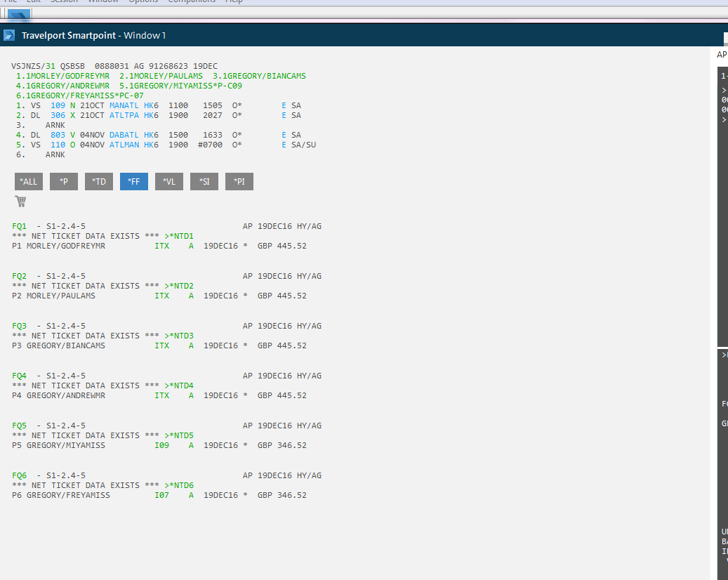The width and height of the screenshot is (728, 580).
Task: Select passenger 1.1MORLEY/GODFREYMR in name field
Action: click(62, 76)
